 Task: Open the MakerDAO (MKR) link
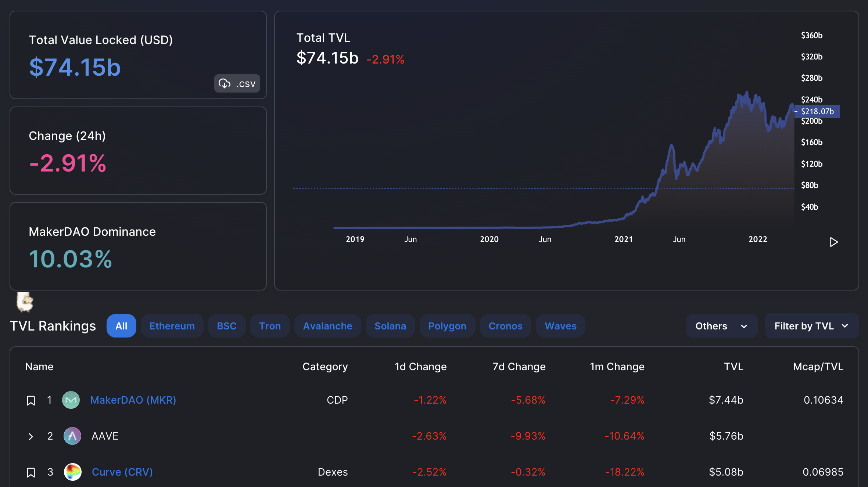tap(133, 400)
